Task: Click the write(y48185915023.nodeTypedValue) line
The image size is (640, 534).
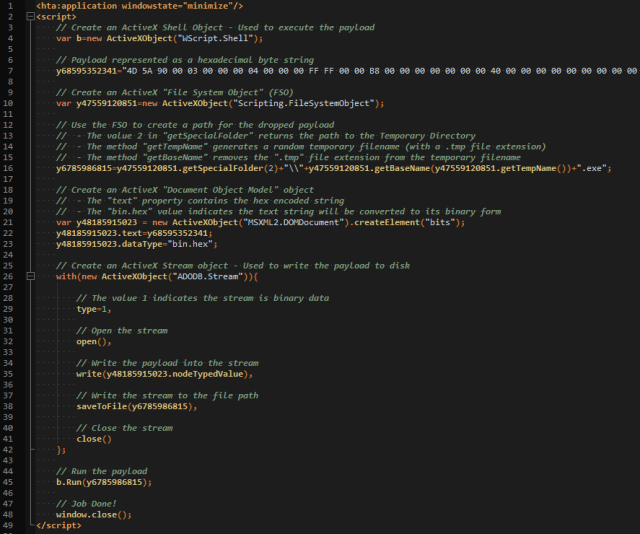Action: [x=164, y=374]
